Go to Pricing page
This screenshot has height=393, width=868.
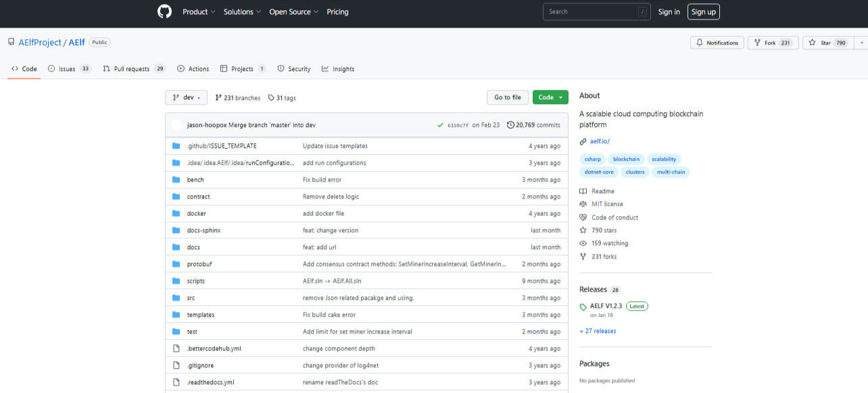pyautogui.click(x=337, y=11)
